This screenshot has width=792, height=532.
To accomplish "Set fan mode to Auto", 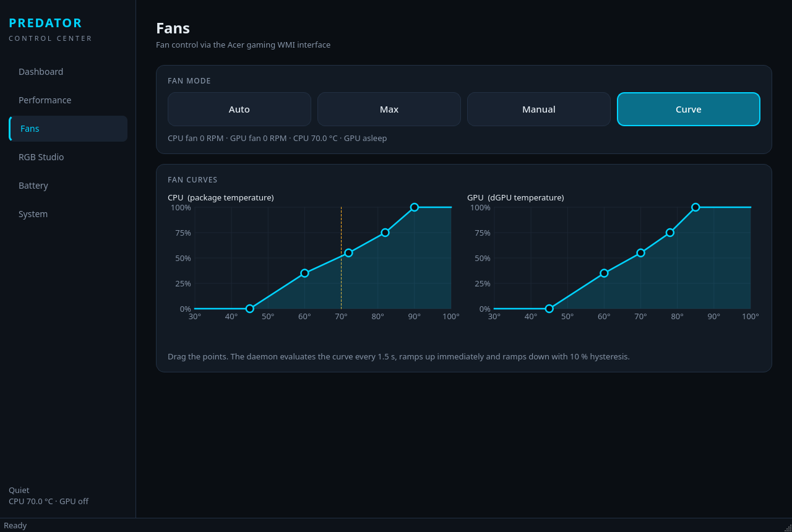I will point(239,109).
